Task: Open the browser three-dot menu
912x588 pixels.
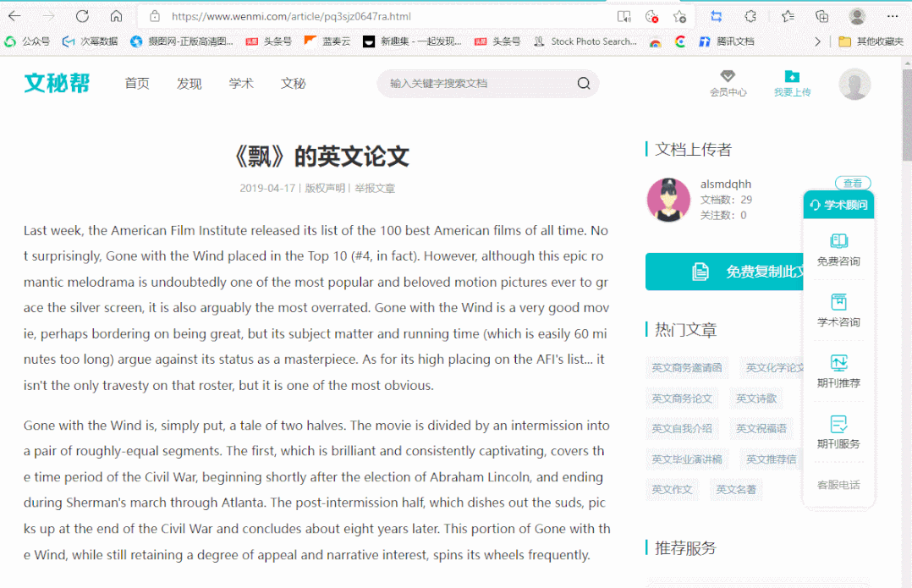Action: coord(893,17)
